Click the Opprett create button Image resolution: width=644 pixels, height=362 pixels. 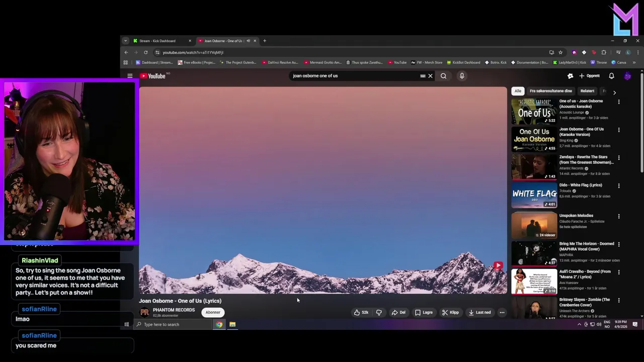tap(590, 76)
